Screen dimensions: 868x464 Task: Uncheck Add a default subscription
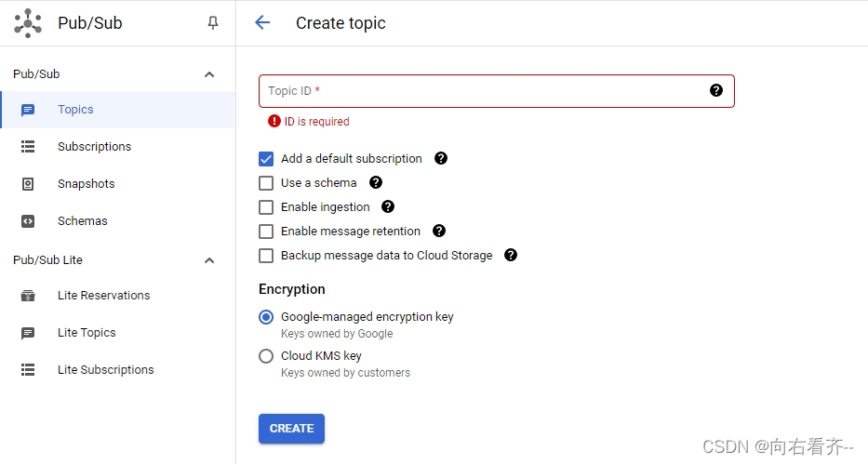(x=266, y=159)
